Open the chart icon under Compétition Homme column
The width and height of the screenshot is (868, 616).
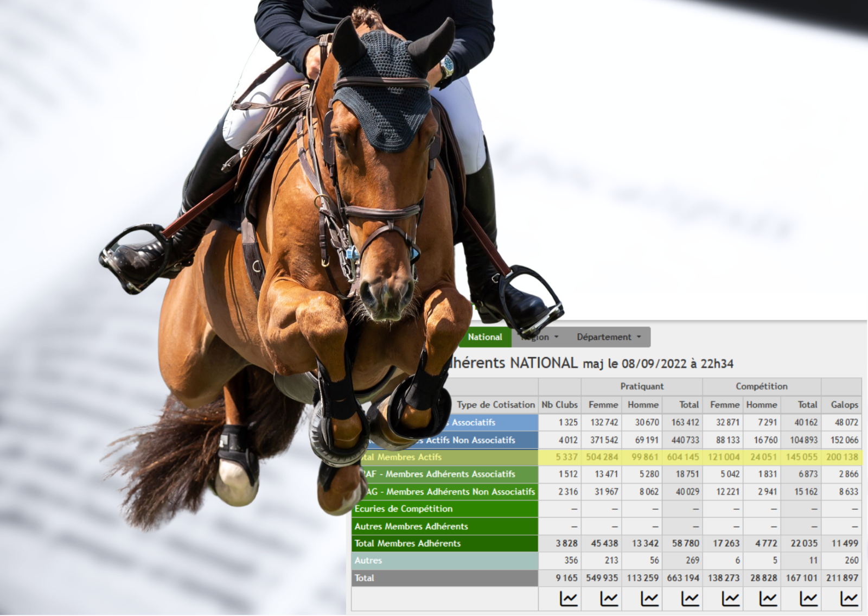(x=768, y=599)
